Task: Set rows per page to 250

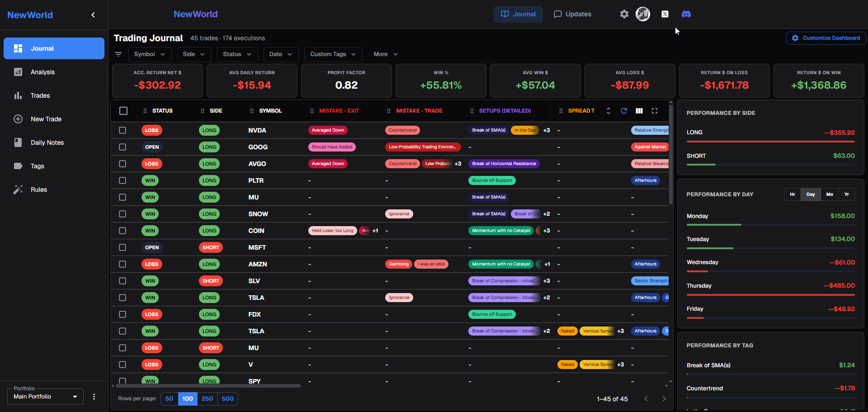Action: [207, 398]
